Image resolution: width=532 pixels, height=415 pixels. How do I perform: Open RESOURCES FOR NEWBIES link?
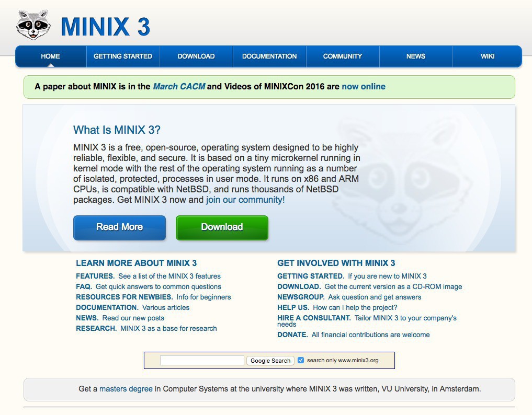[x=153, y=297]
